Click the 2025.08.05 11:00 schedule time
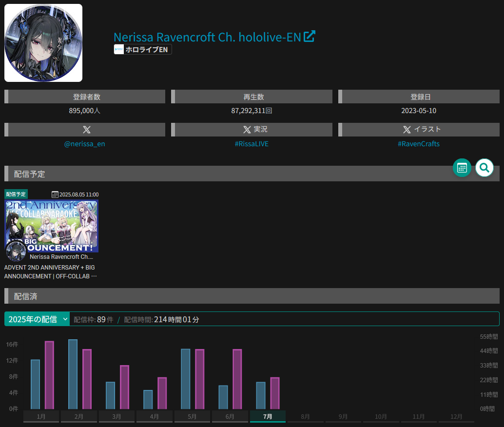This screenshot has height=427, width=504. coord(79,194)
